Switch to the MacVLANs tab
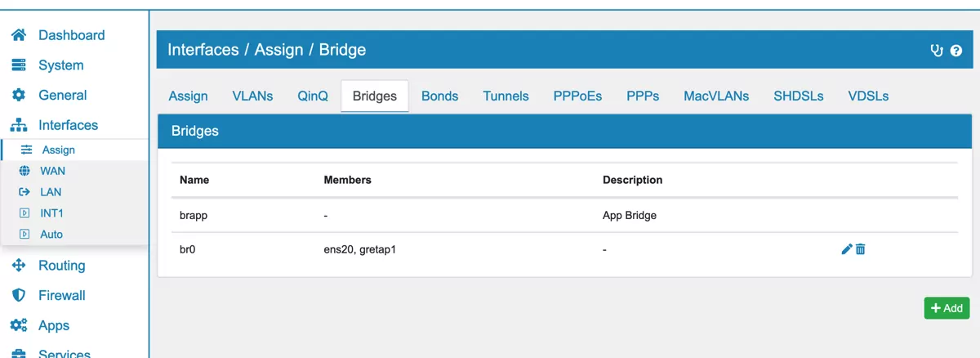Screen dimensions: 980x358 pos(716,96)
